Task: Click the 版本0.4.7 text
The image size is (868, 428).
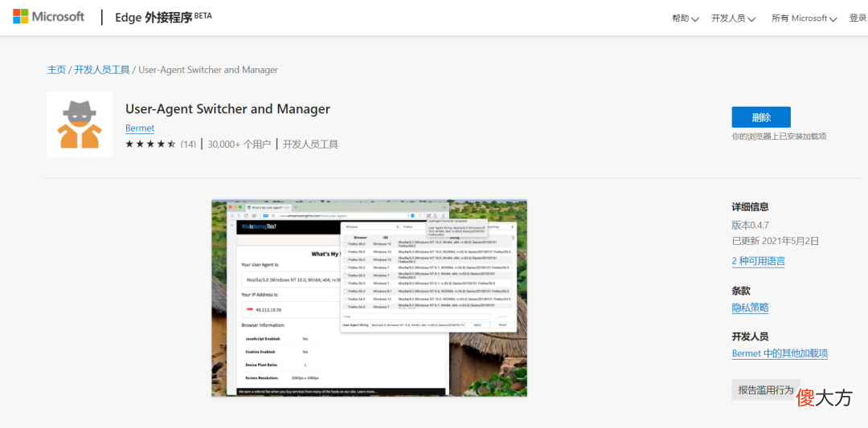Action: tap(751, 225)
